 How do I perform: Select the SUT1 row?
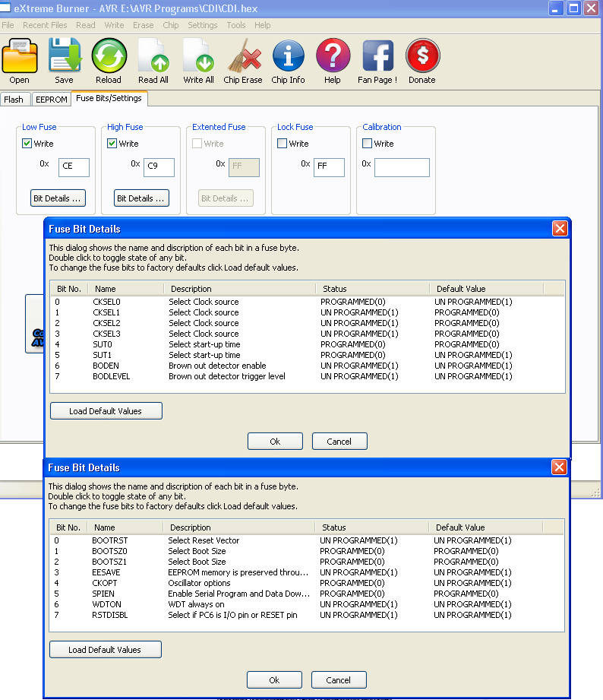(308, 355)
